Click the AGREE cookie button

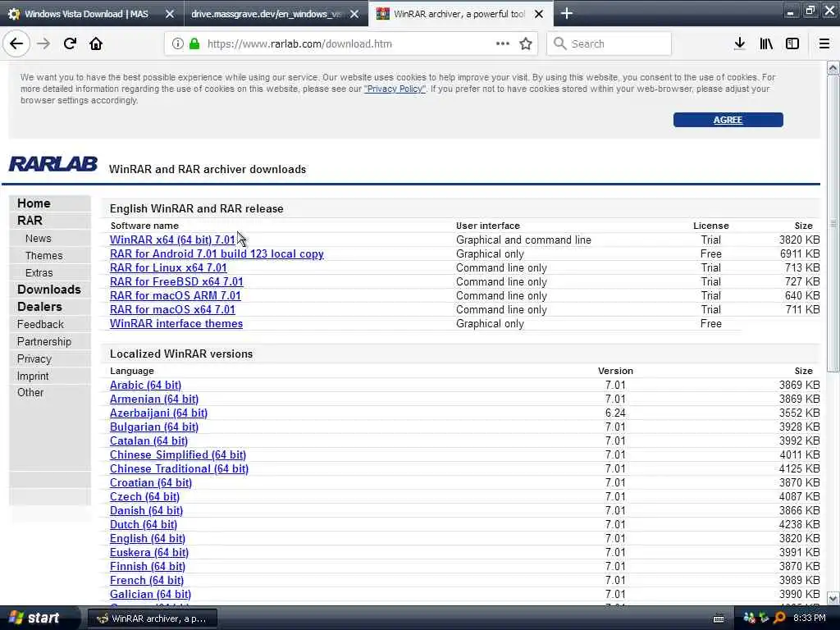[728, 120]
